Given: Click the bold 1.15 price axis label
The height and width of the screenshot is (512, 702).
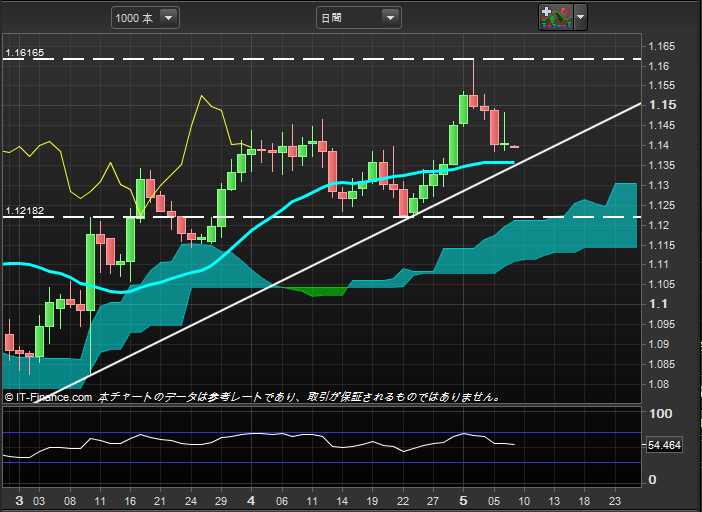Looking at the screenshot, I should point(663,105).
